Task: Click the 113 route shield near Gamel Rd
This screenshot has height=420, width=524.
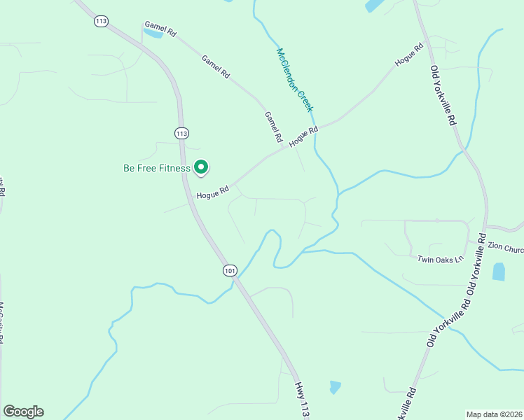Action: (x=101, y=22)
